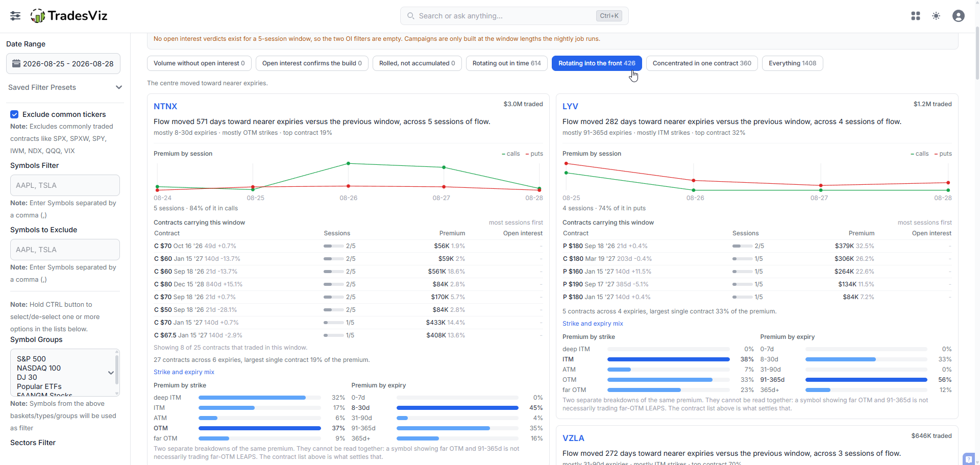Switch to Rolled, not accumulated tab
The width and height of the screenshot is (980, 465).
(x=417, y=63)
